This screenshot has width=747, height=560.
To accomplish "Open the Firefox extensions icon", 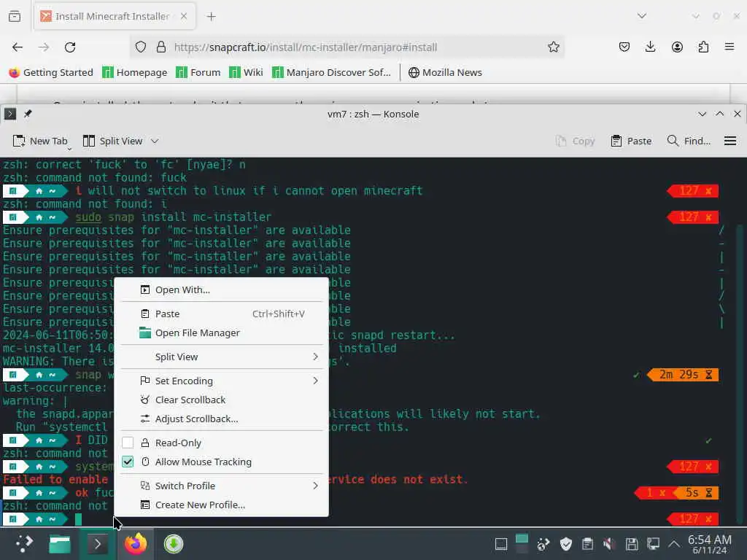I will coord(703,47).
